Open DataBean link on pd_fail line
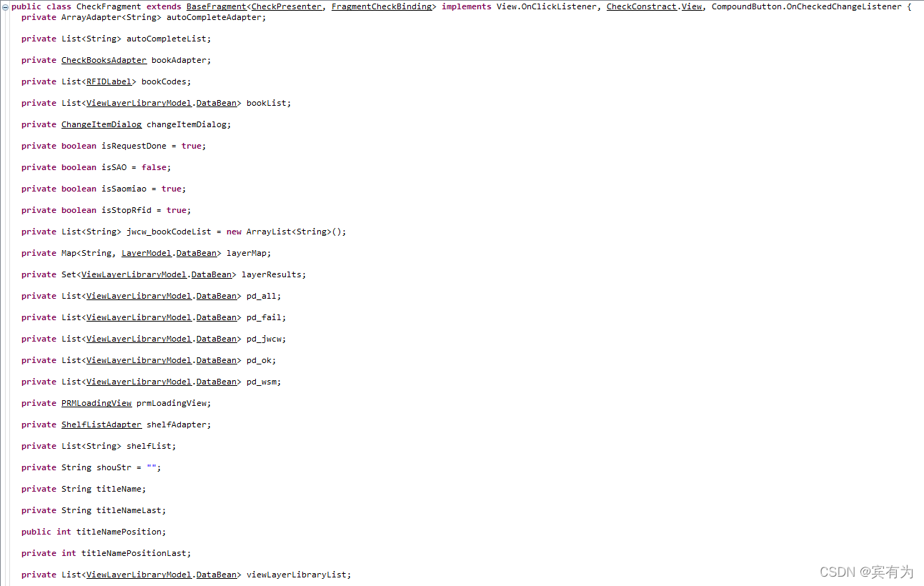Screen dimensions: 924x586 217,317
